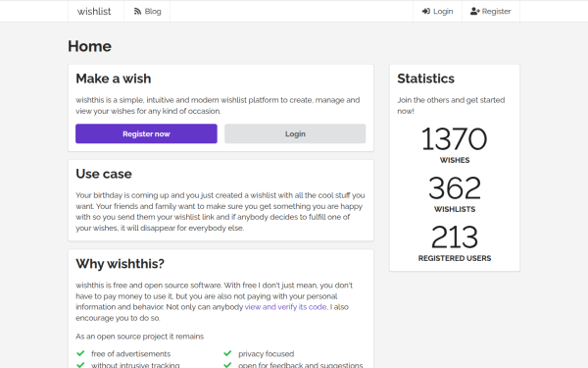Click the 213 registered users statistic
This screenshot has width=588, height=368.
(x=455, y=242)
